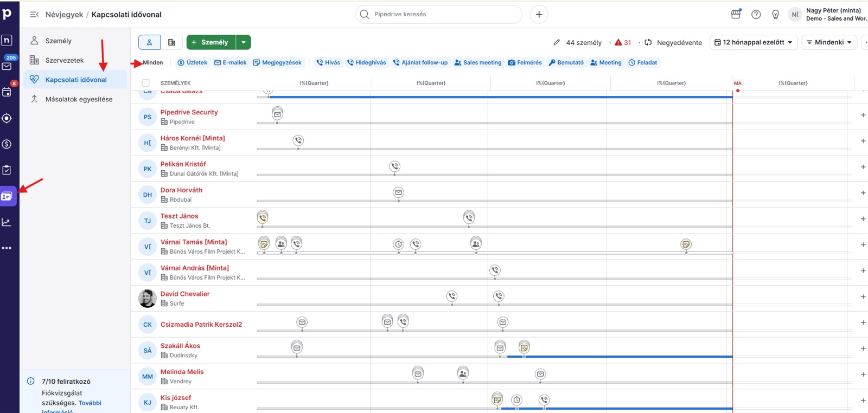868x413 pixels.
Task: Open the leads target icon in sidebar
Action: 7,118
